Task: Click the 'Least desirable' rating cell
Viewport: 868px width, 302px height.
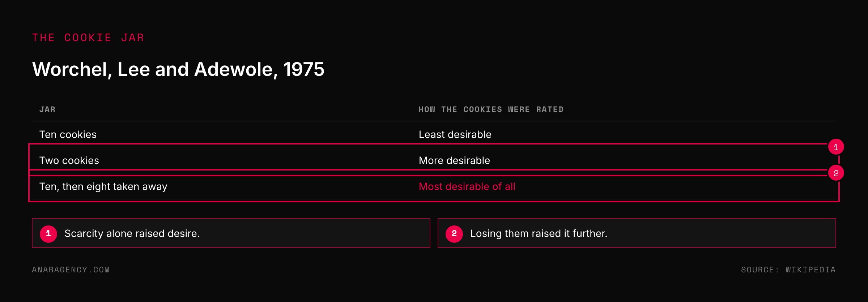Action: click(x=455, y=134)
